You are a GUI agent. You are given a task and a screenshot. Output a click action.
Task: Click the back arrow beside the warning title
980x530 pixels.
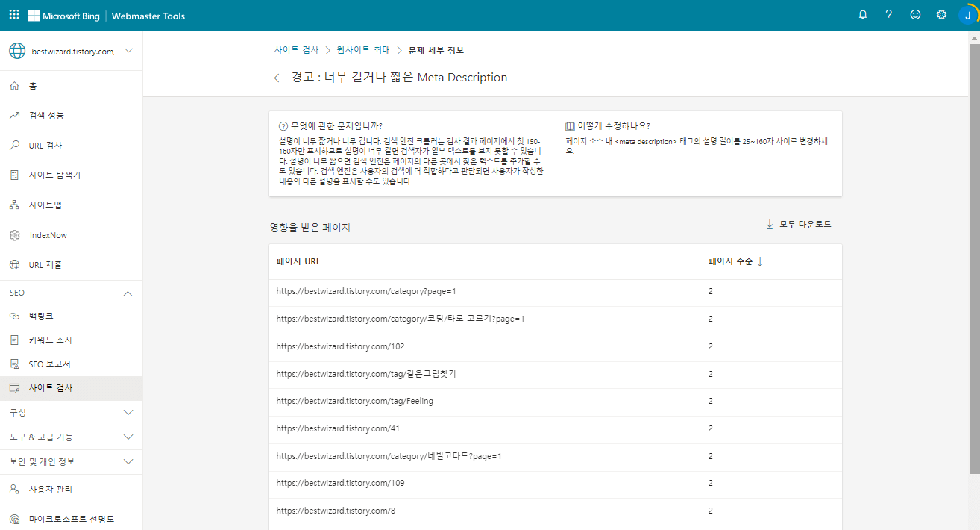coord(278,78)
